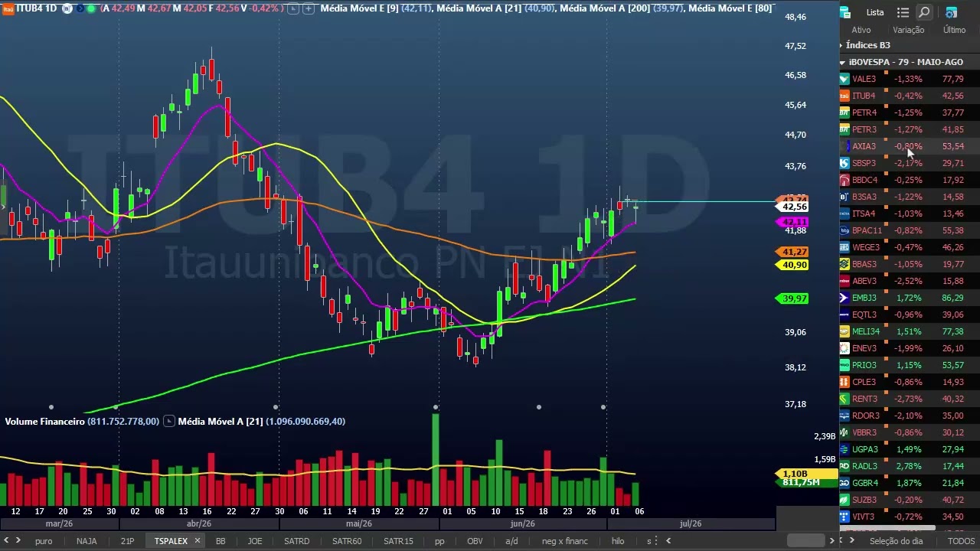Switch to the OBV tab

tap(475, 541)
